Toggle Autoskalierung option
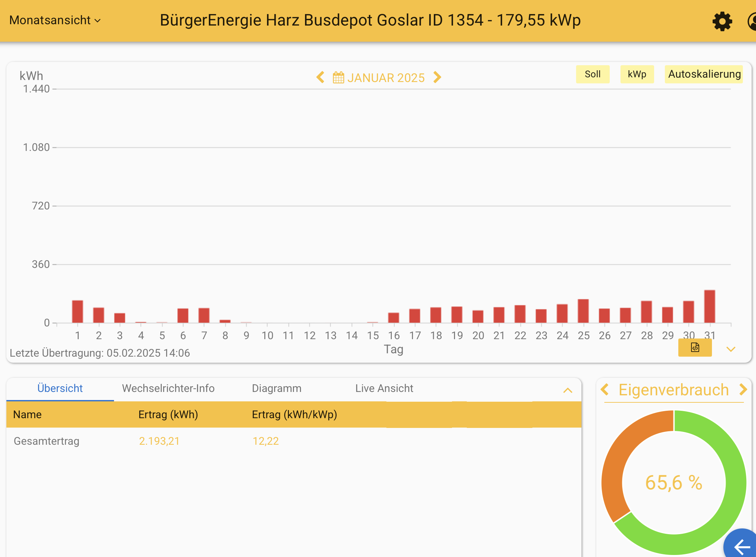756x557 pixels. pyautogui.click(x=704, y=74)
